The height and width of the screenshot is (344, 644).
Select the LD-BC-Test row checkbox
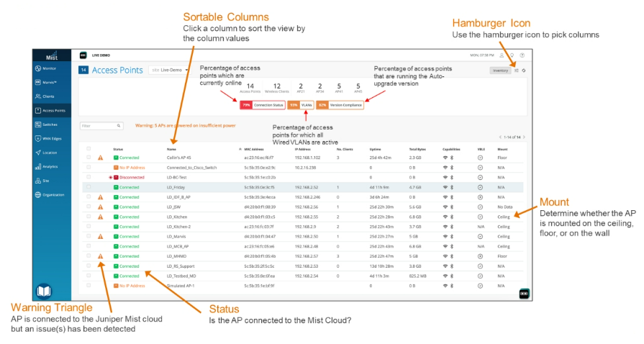89,177
